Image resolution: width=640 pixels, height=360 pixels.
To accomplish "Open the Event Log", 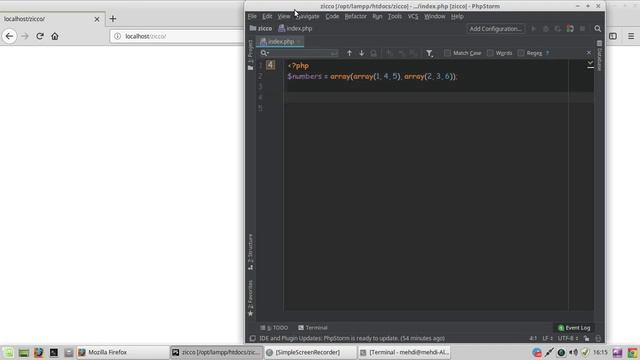I will tap(574, 328).
